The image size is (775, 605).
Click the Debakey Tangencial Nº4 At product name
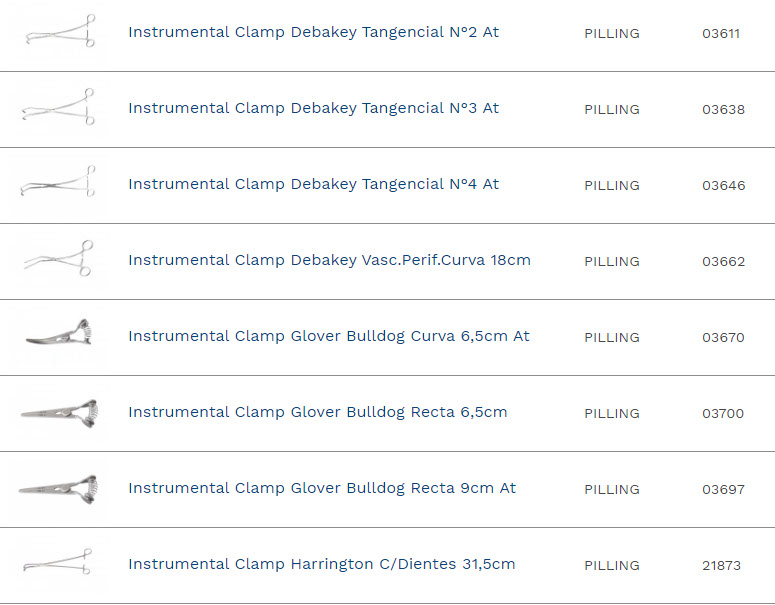(313, 184)
